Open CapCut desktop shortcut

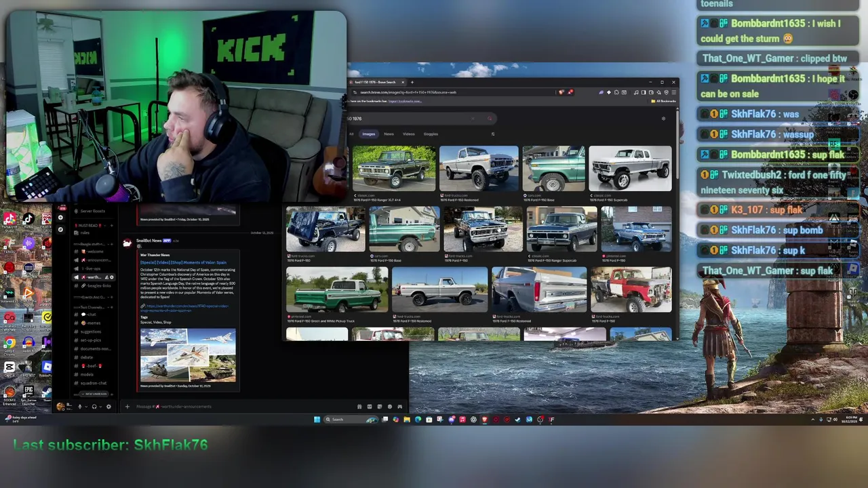9,368
